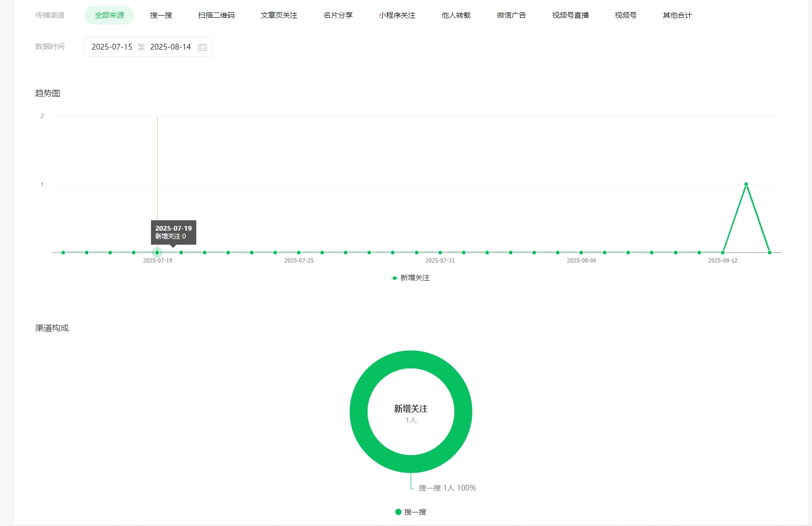This screenshot has width=812, height=526.
Task: Toggle the 搜一搜 pie chart legend
Action: (x=410, y=512)
